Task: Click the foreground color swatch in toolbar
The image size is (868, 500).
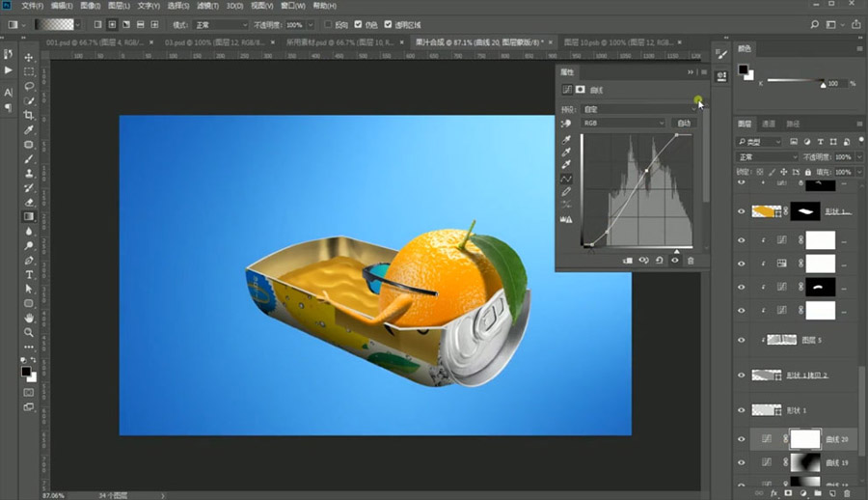Action: pyautogui.click(x=25, y=372)
